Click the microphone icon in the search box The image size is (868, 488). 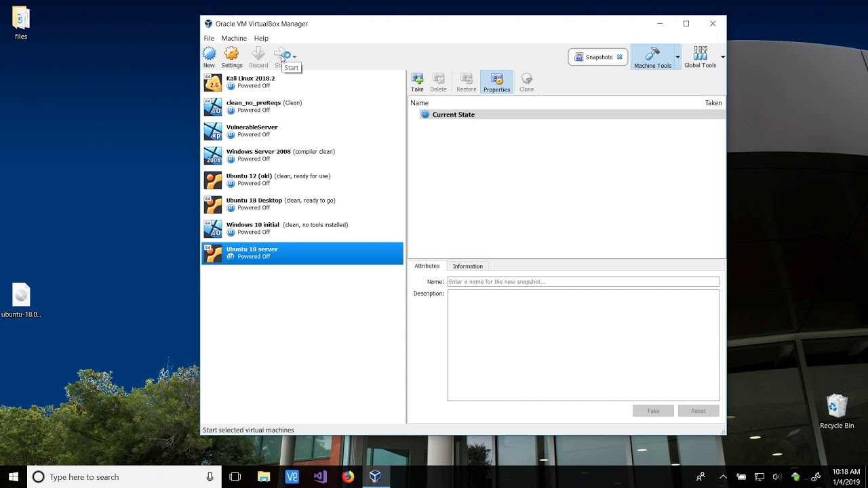tap(210, 476)
